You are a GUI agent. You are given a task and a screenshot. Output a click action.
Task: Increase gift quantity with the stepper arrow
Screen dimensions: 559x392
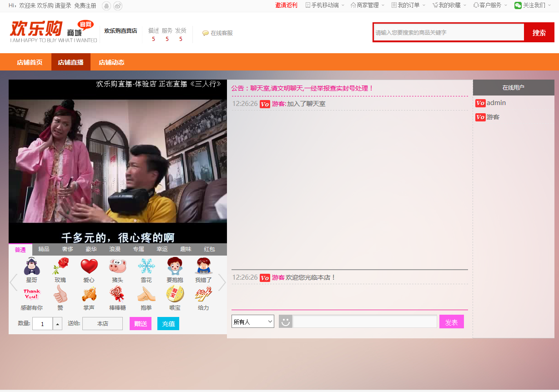(x=58, y=324)
